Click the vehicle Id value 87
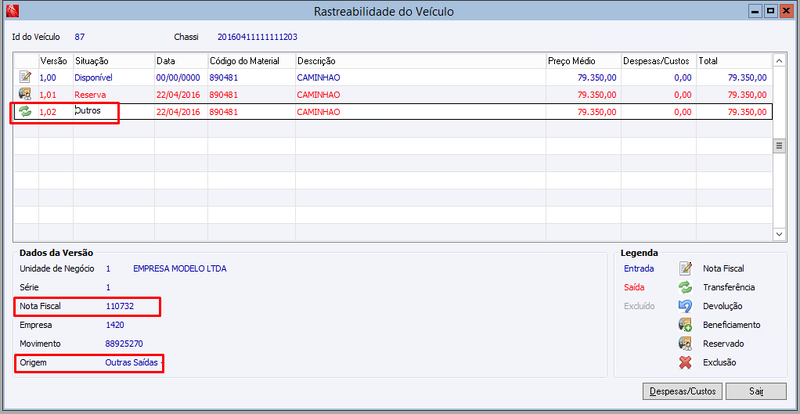 (80, 37)
